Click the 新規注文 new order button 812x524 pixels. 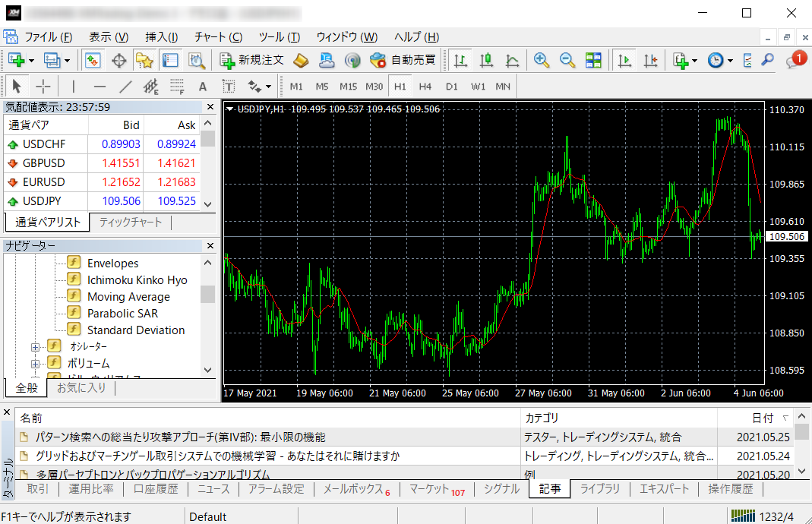pyautogui.click(x=251, y=60)
